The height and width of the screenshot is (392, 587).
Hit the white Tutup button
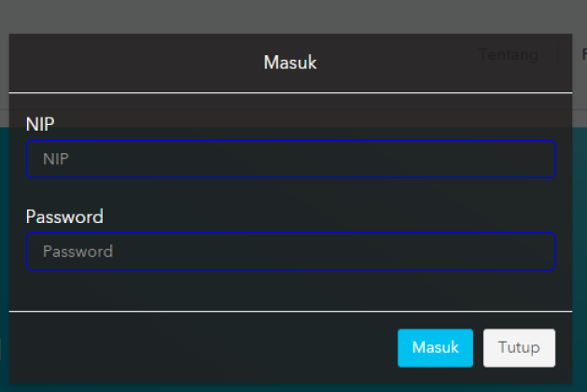click(x=519, y=347)
